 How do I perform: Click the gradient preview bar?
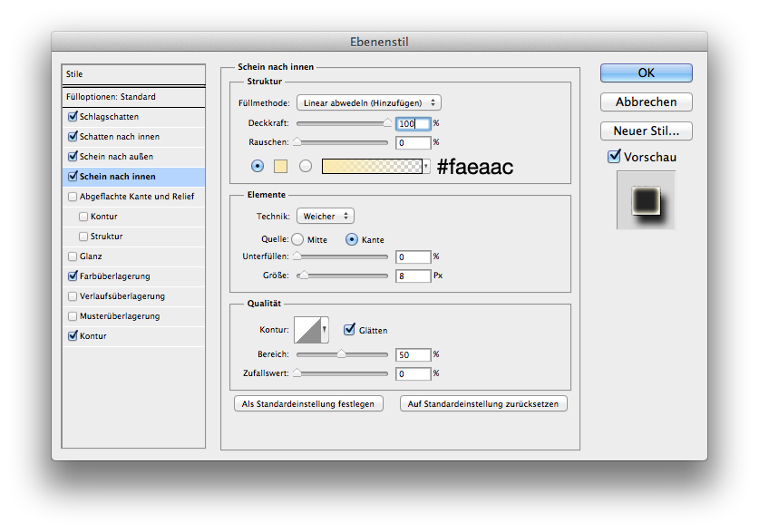click(372, 166)
